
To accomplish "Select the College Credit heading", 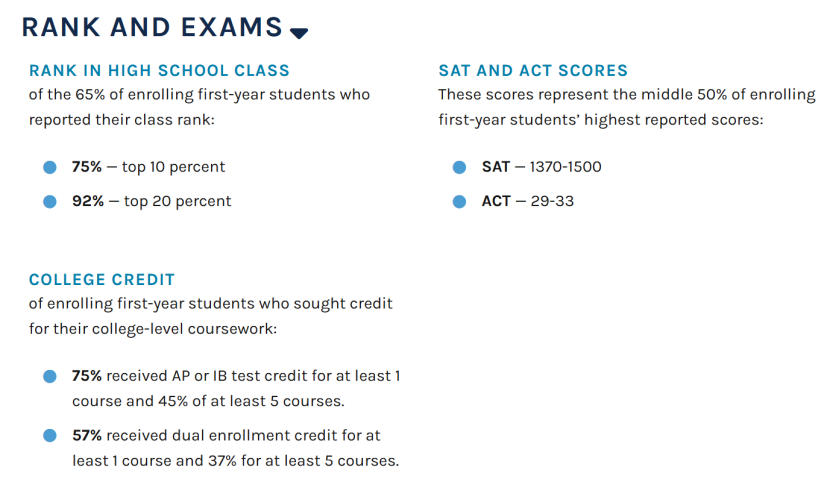I will point(102,279).
